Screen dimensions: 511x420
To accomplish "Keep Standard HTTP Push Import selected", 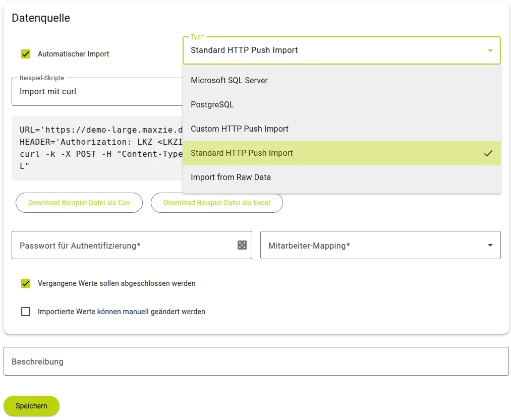I will coord(242,153).
